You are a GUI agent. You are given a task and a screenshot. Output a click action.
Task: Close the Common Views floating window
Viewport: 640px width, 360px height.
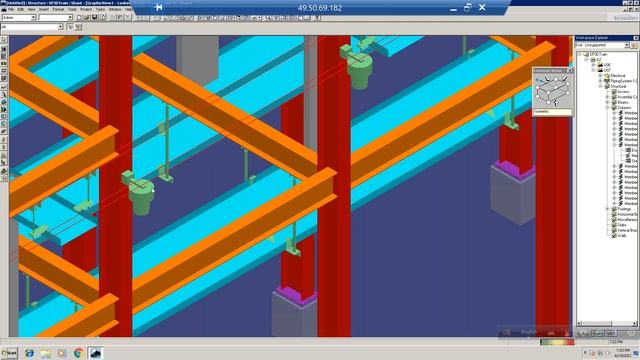click(570, 71)
